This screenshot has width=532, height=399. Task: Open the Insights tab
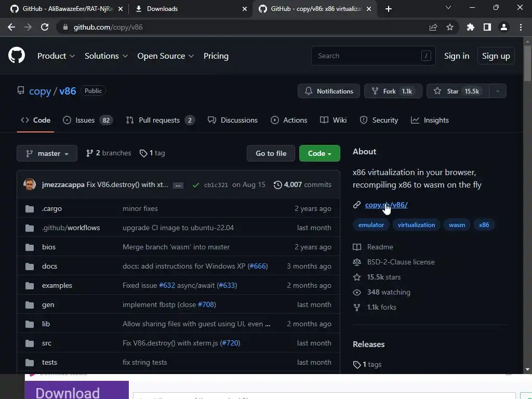pyautogui.click(x=430, y=120)
